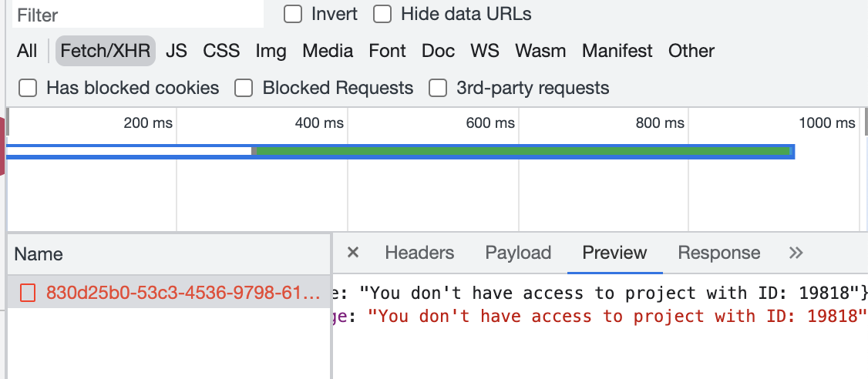This screenshot has width=868, height=379.
Task: Toggle 3rd-party requests checkbox
Action: click(x=438, y=88)
